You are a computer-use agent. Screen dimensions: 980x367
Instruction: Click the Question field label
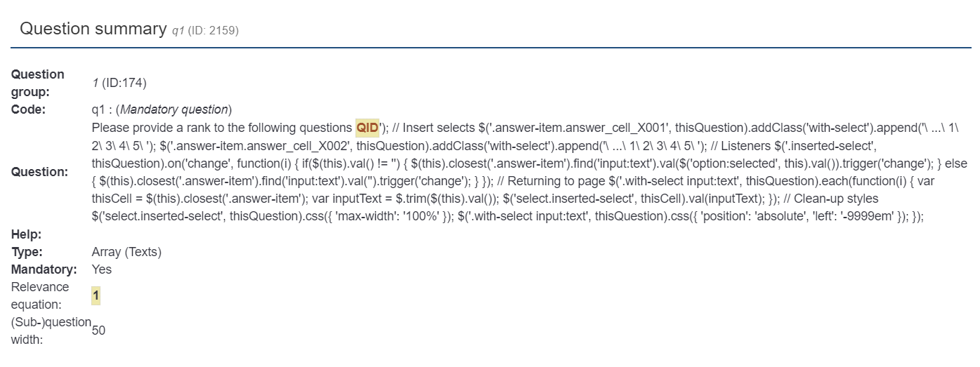39,172
